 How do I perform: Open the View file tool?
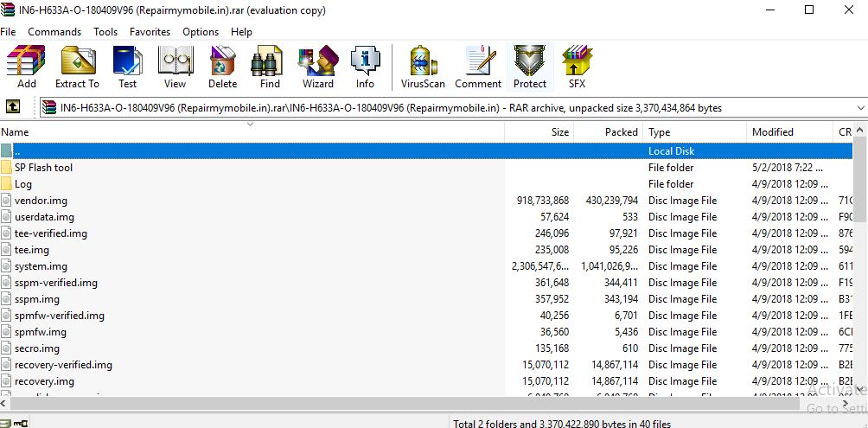tap(175, 67)
